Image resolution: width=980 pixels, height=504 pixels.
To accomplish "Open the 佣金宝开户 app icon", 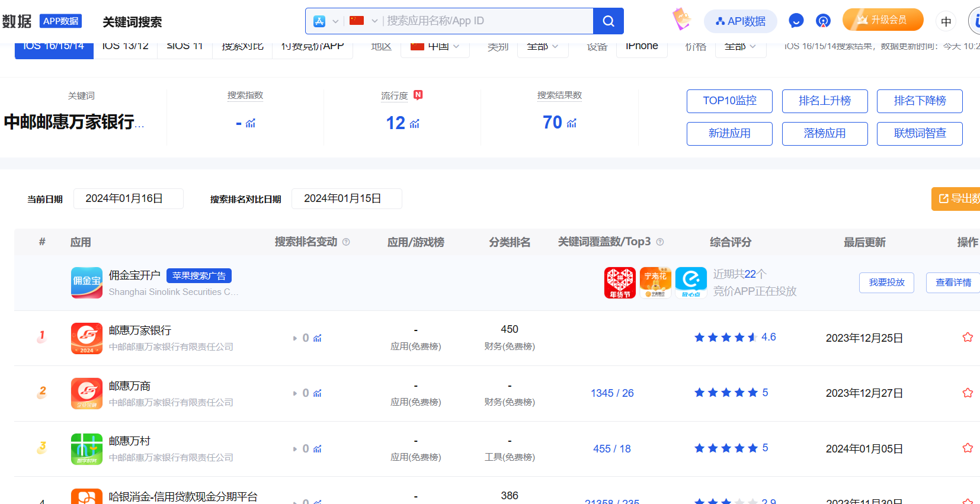I will 87,283.
